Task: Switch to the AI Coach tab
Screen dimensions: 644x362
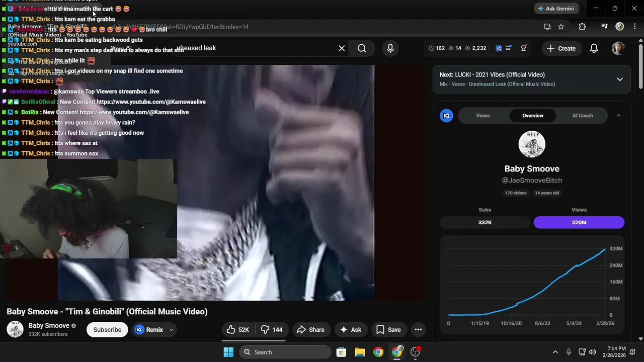Action: coord(583,116)
